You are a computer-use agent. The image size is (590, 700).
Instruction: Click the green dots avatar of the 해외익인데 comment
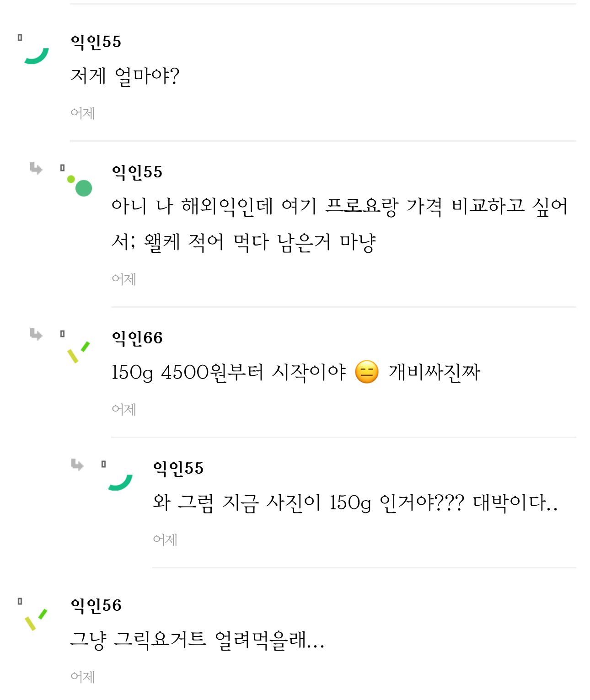[x=80, y=186]
